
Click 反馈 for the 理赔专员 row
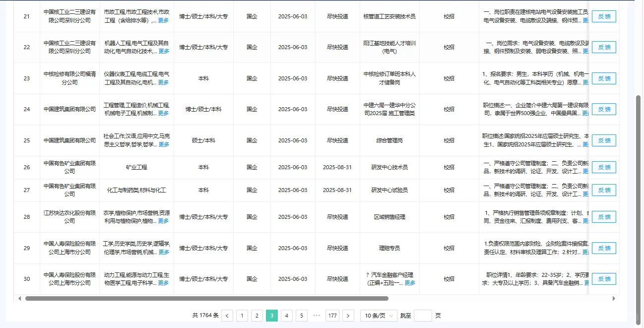603,248
